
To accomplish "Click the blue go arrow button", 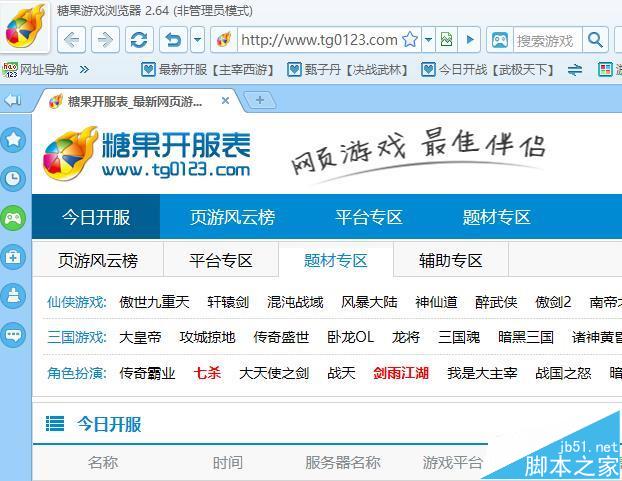I will pos(470,40).
